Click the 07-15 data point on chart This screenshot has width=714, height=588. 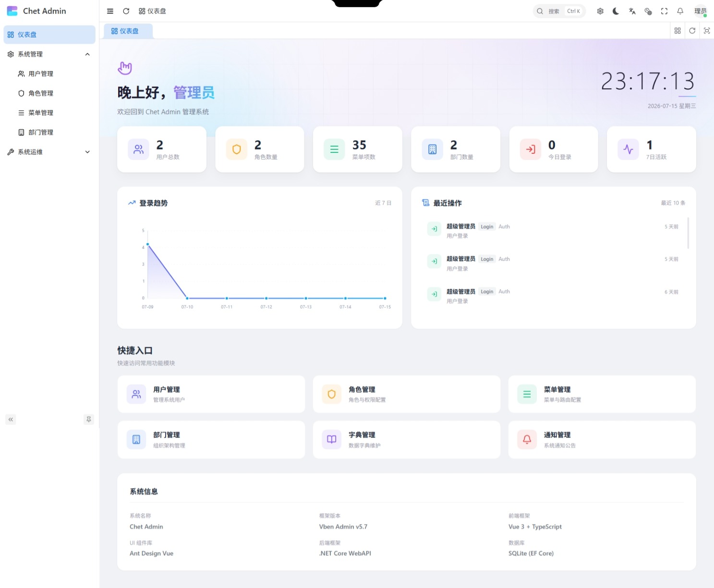click(x=385, y=298)
